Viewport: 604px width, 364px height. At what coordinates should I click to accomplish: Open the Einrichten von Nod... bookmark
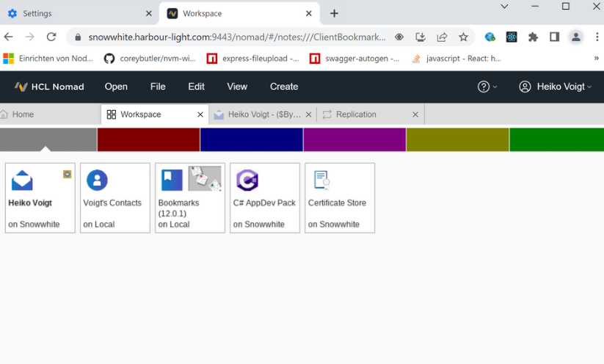48,59
